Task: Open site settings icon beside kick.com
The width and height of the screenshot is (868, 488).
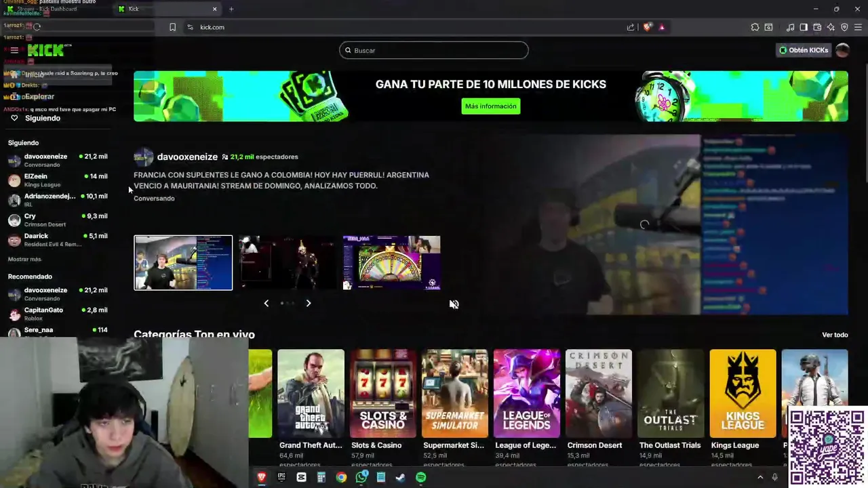Action: [x=190, y=27]
